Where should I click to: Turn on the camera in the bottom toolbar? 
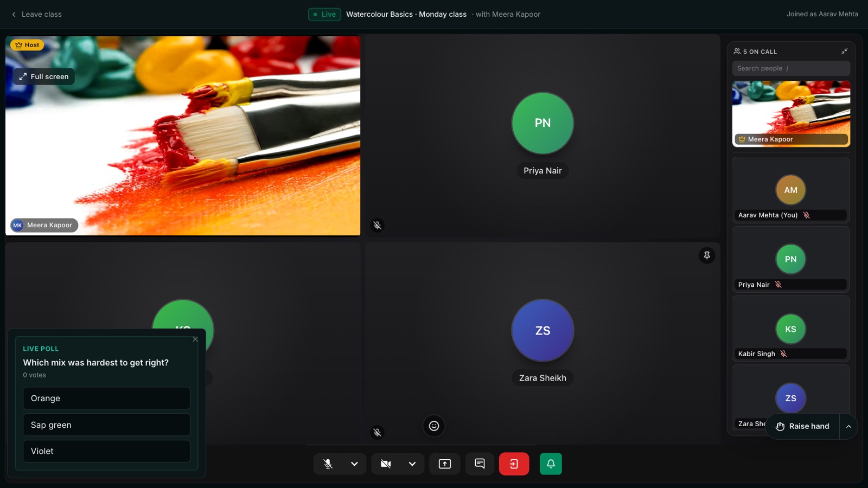(386, 464)
